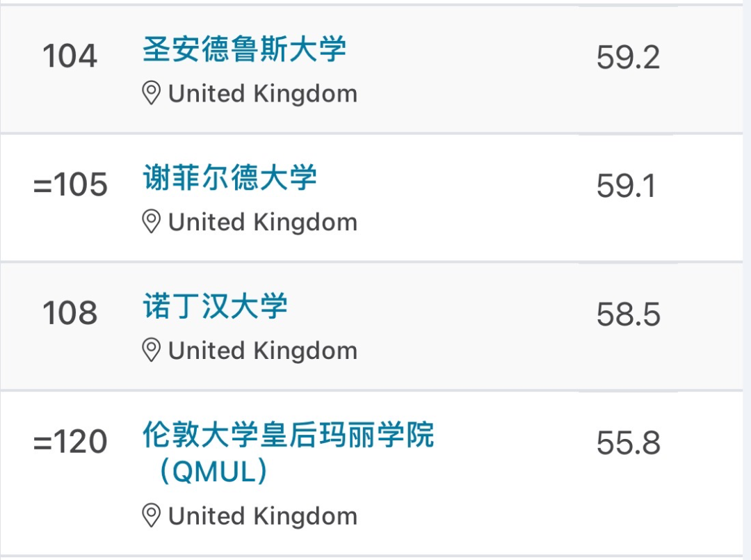The image size is (751, 560).
Task: Click the location pin in the QMUL row
Action: click(151, 516)
